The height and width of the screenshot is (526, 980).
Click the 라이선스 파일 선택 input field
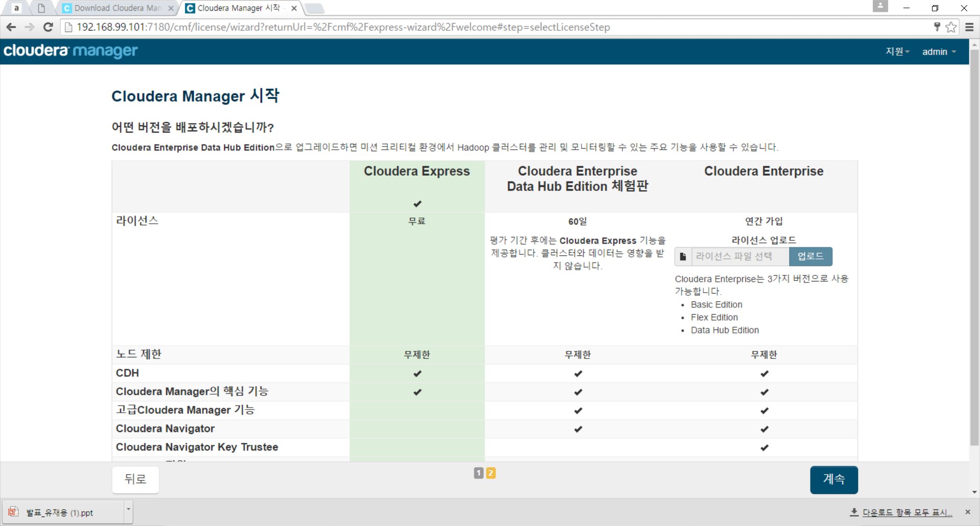(740, 256)
